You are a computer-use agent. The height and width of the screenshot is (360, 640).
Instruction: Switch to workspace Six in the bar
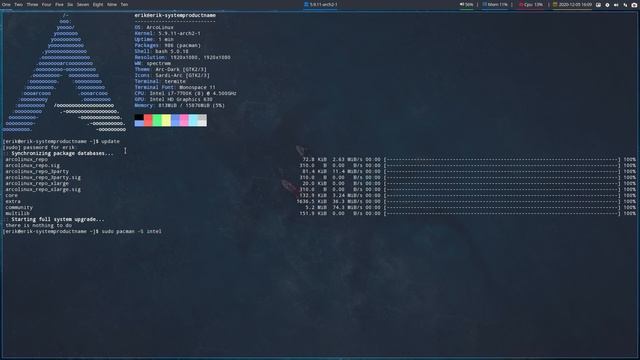70,4
